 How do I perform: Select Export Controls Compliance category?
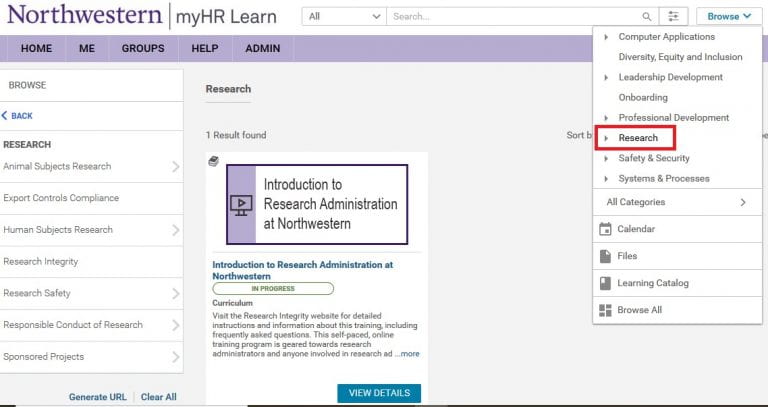pos(61,198)
